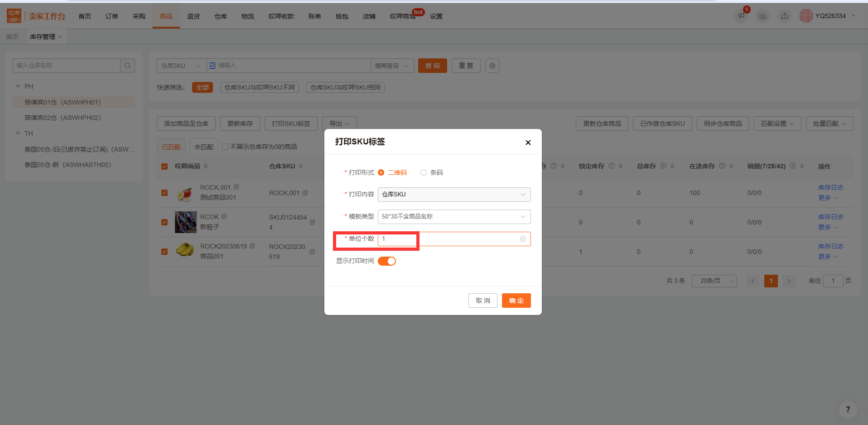Open the 导出 dropdown
The image size is (868, 425).
(x=339, y=124)
